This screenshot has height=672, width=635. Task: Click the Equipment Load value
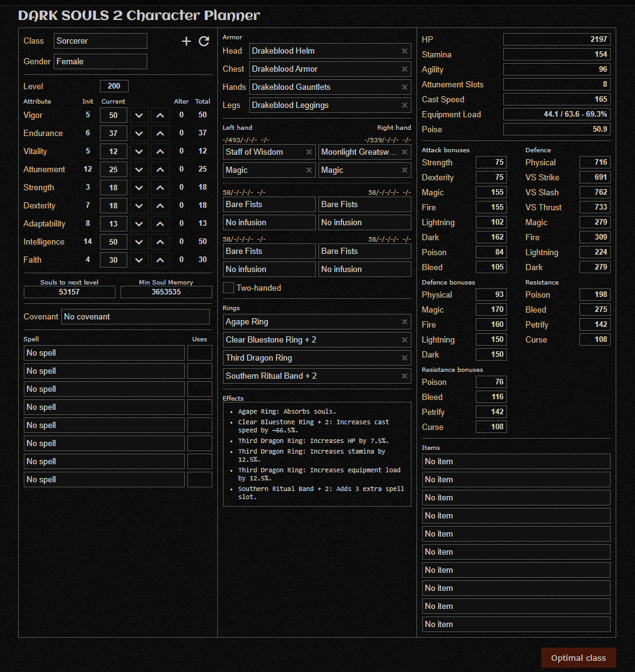pos(557,114)
